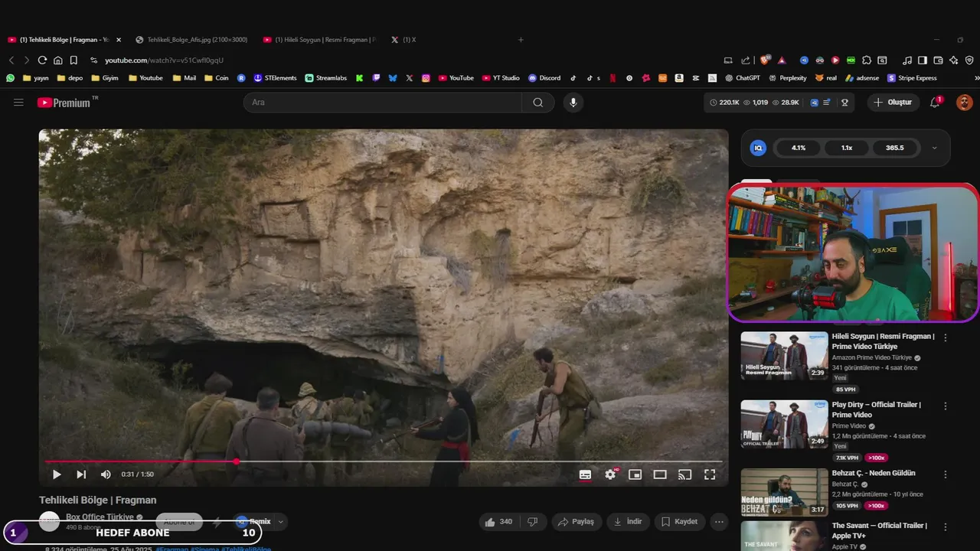The image size is (980, 551).
Task: Expand the Remix dropdown arrow
Action: [x=281, y=521]
